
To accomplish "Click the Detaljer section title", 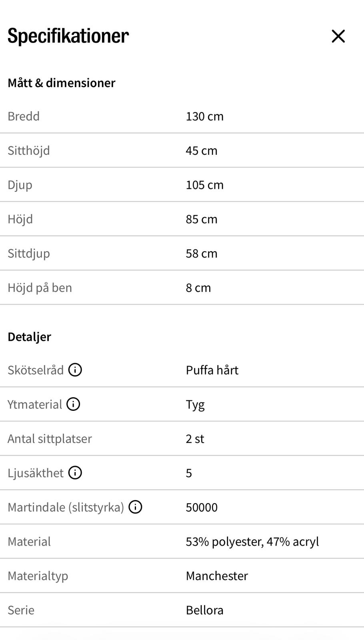I will tap(29, 337).
